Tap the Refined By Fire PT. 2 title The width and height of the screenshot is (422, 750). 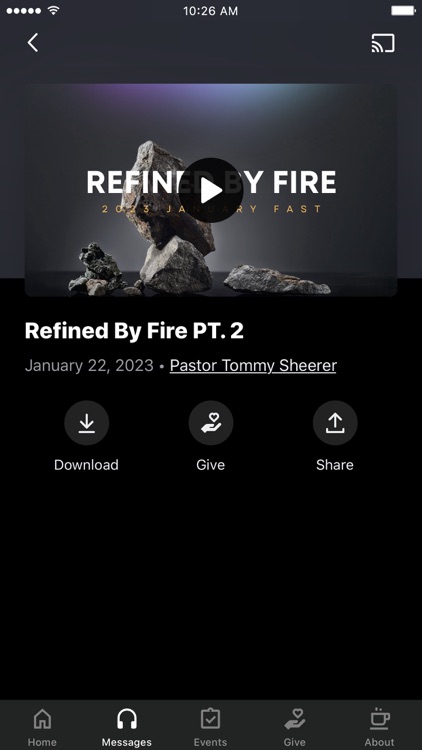click(x=134, y=331)
